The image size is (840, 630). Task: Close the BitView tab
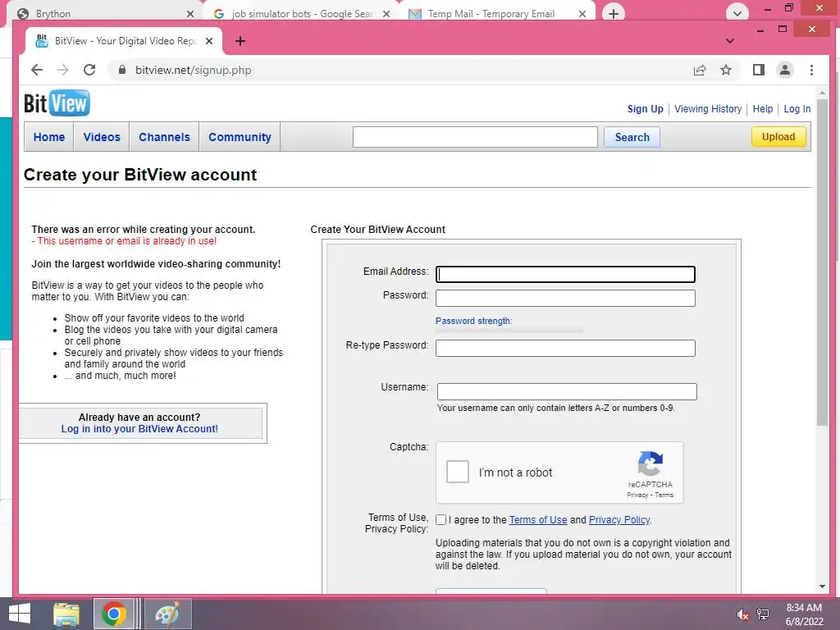click(209, 41)
